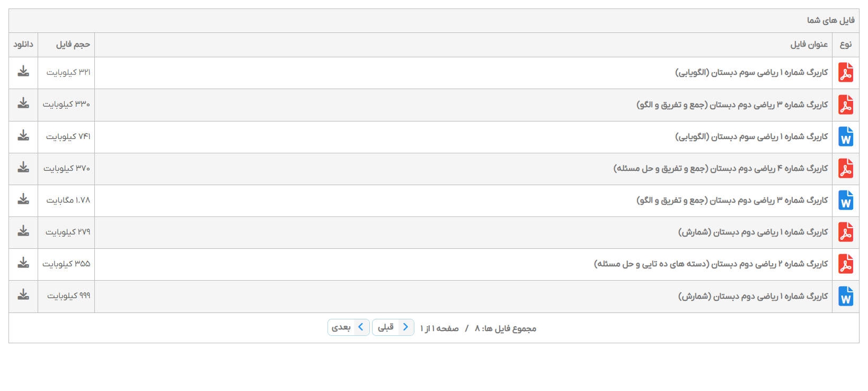Download the 370 kilobyte file
This screenshot has height=391, width=868.
pos(23,168)
